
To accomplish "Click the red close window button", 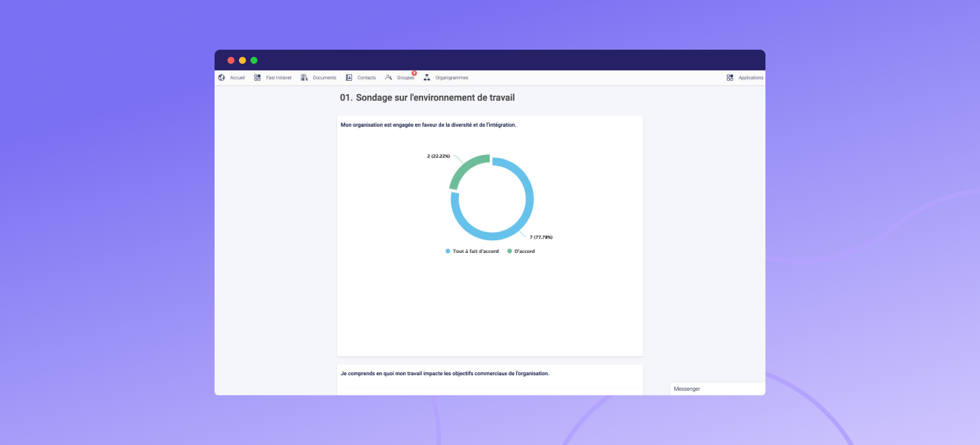I will pyautogui.click(x=231, y=60).
